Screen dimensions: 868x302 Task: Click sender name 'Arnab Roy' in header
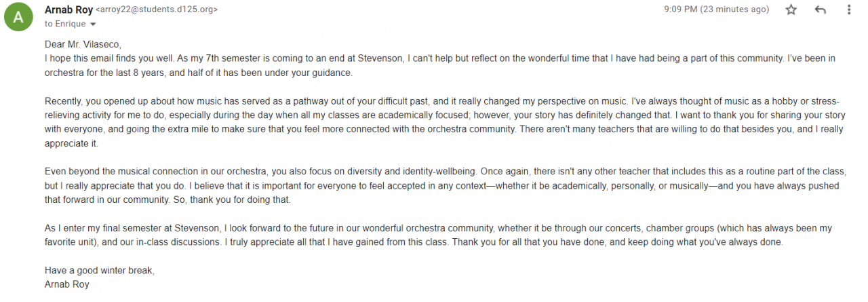68,10
